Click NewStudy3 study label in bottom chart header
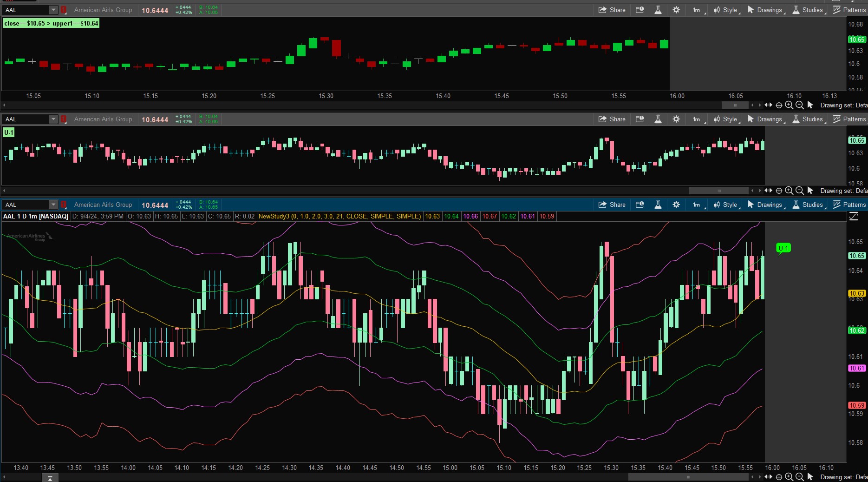Image resolution: width=868 pixels, height=482 pixels. [x=339, y=216]
